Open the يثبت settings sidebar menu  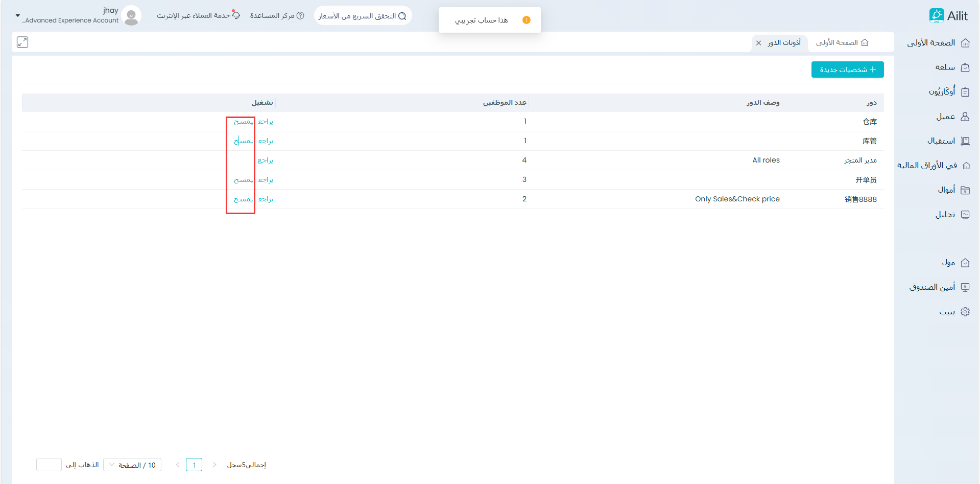pyautogui.click(x=947, y=312)
